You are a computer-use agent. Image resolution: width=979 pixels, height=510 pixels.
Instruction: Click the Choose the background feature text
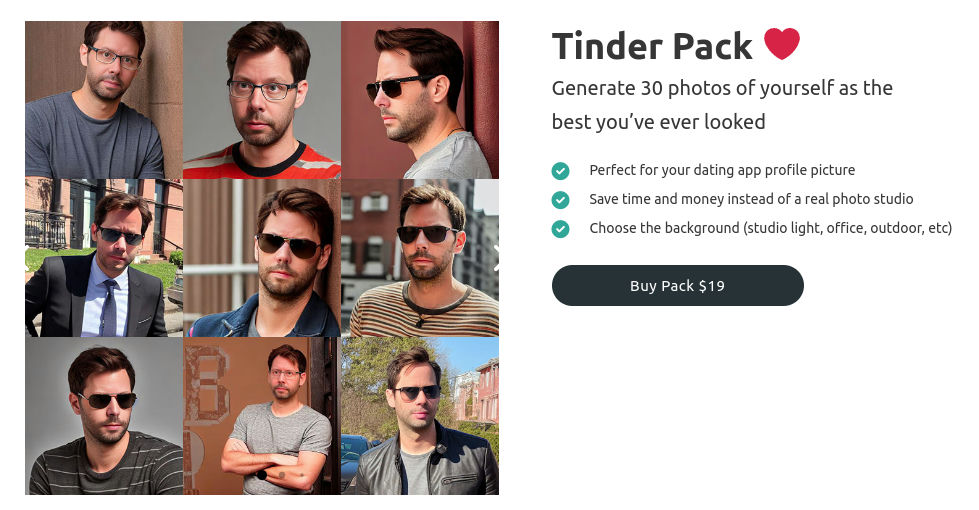pos(770,228)
